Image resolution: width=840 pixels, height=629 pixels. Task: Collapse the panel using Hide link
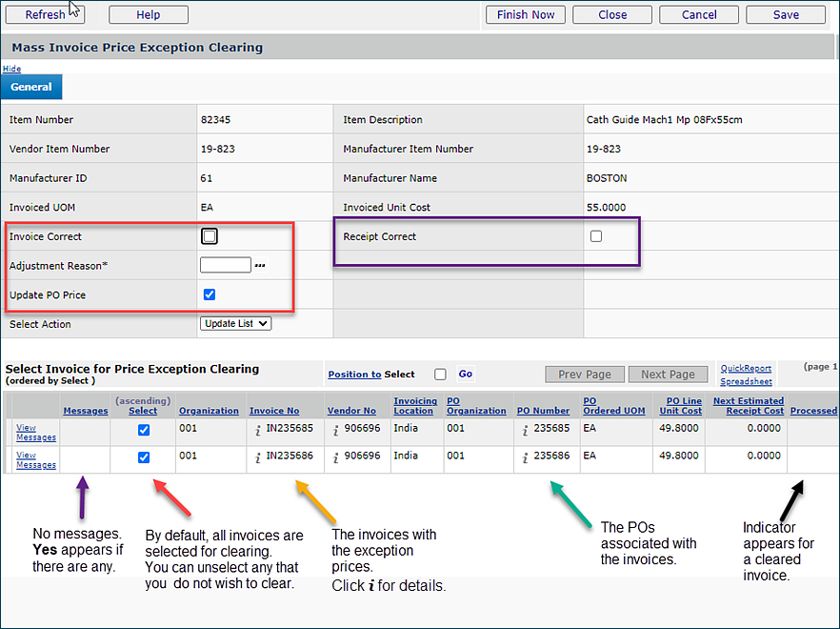11,69
